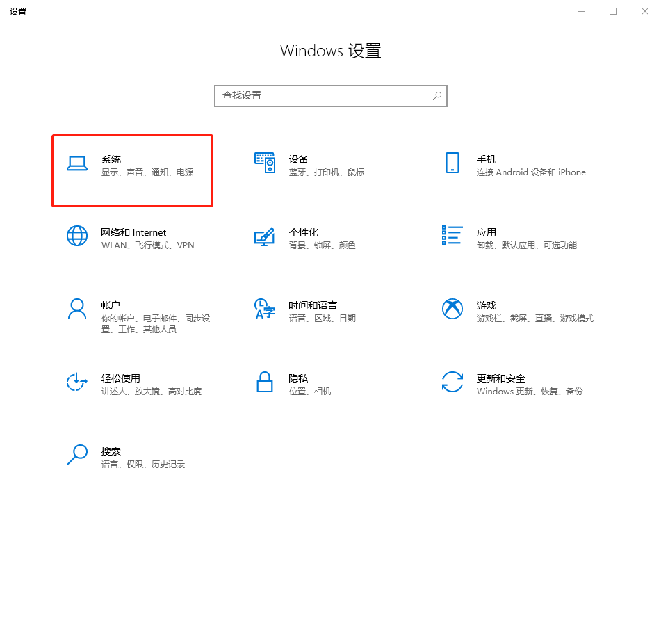Image resolution: width=661 pixels, height=644 pixels.
Task: Click the text 游戏栏、截屏、直播、游戏模式
Action: click(535, 318)
